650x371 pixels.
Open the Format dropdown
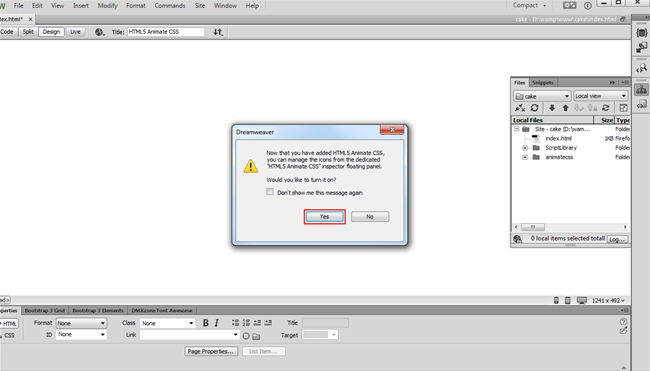coord(81,323)
